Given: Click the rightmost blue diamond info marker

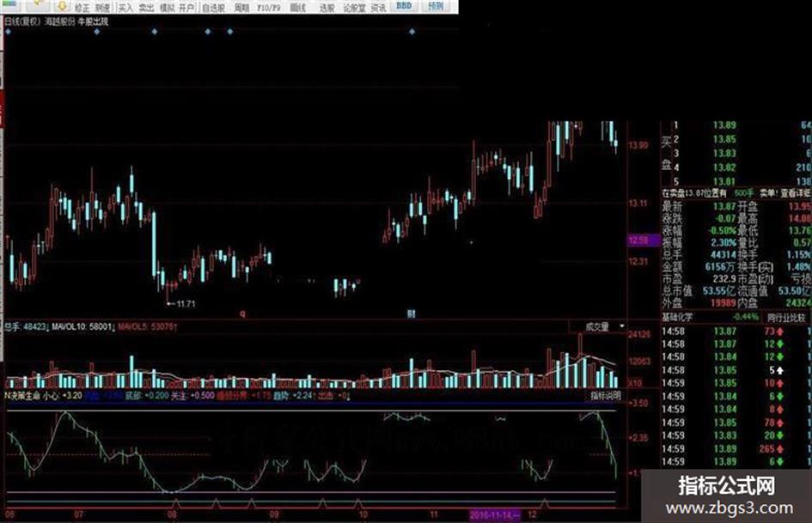Looking at the screenshot, I should pos(412,32).
